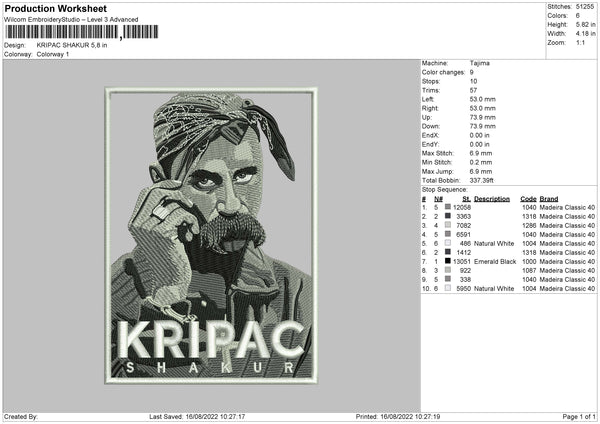Viewport: 600px width, 424px height.
Task: Click the 'Max Stitch:' label
Action: point(438,153)
